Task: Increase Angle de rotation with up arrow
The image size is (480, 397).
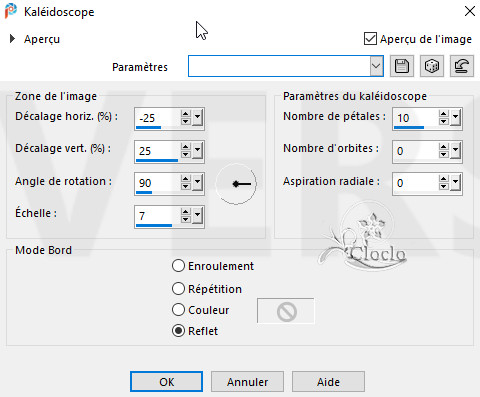Action: coord(186,179)
